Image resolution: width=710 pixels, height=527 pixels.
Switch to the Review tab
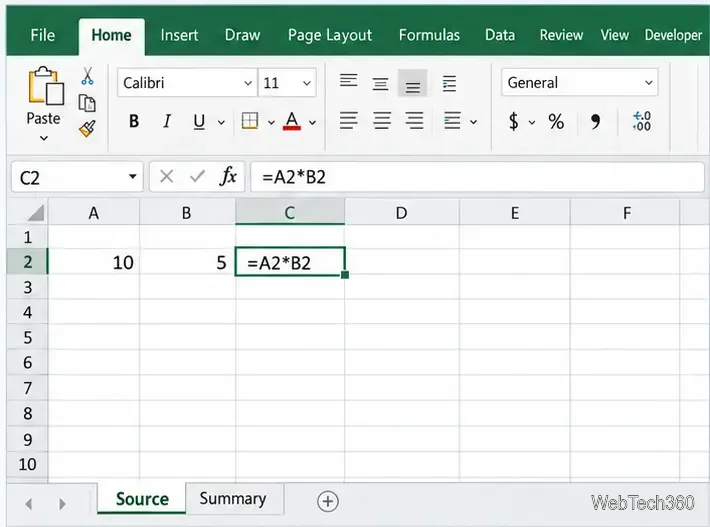[x=561, y=35]
